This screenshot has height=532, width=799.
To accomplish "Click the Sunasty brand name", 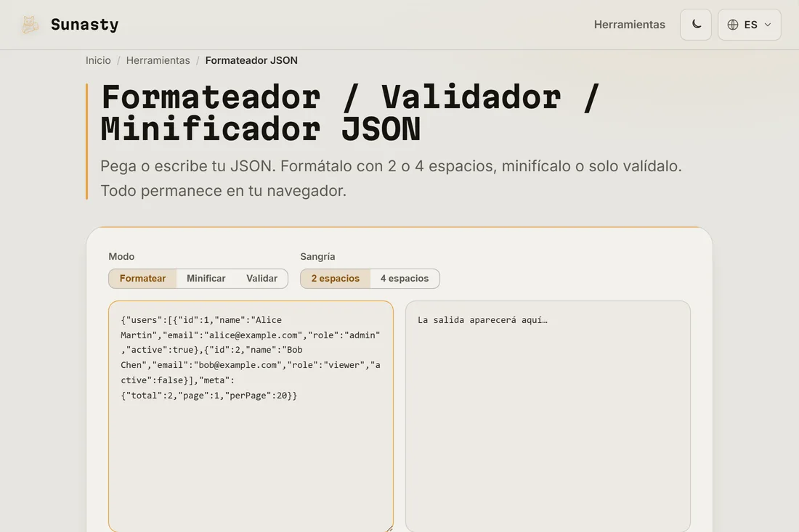I will pos(84,25).
